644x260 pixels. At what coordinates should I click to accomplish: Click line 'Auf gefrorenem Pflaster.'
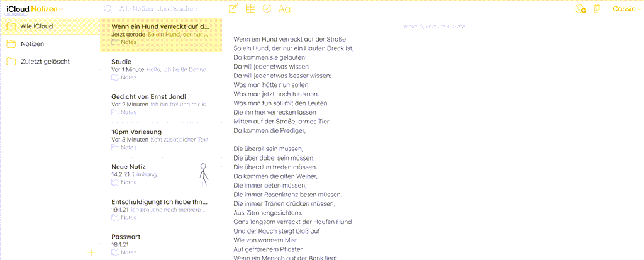point(269,249)
